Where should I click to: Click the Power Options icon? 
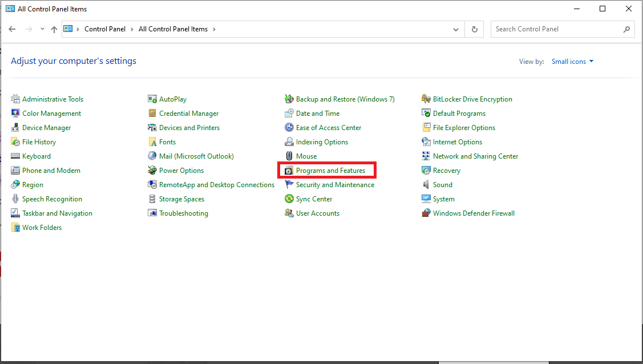tap(152, 170)
